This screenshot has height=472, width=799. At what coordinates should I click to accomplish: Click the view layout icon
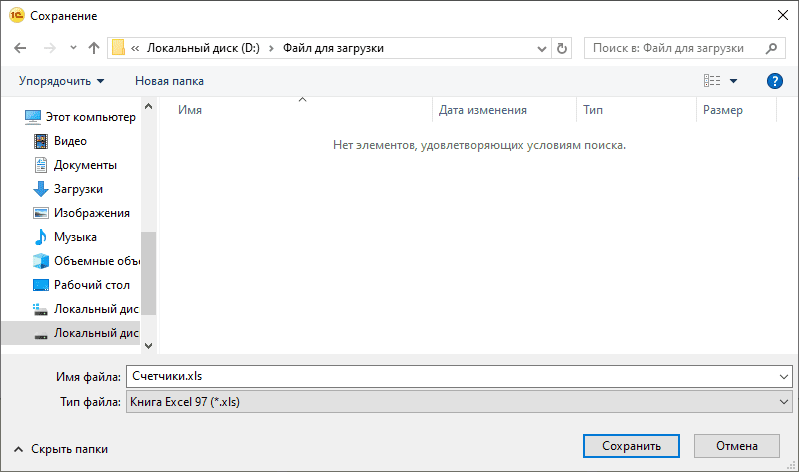coord(712,81)
